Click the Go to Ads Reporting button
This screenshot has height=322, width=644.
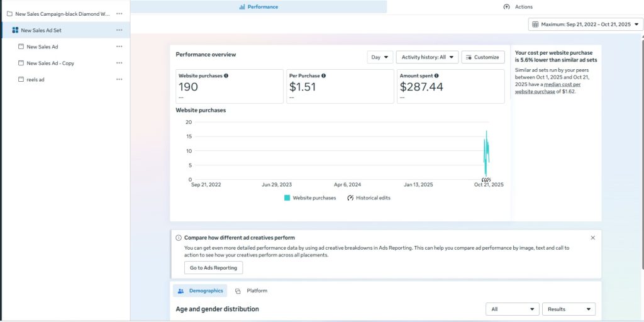tap(213, 267)
